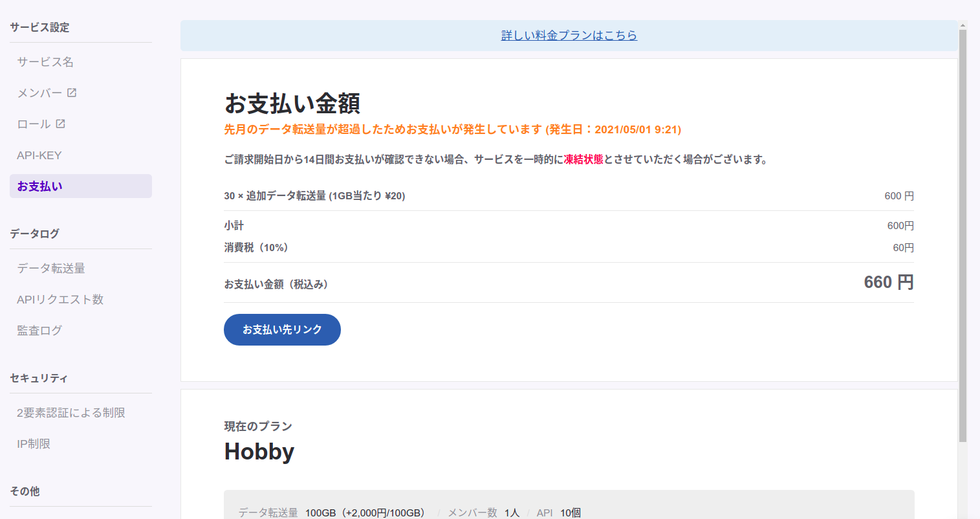Click the red 凍結状態 text

click(x=583, y=159)
